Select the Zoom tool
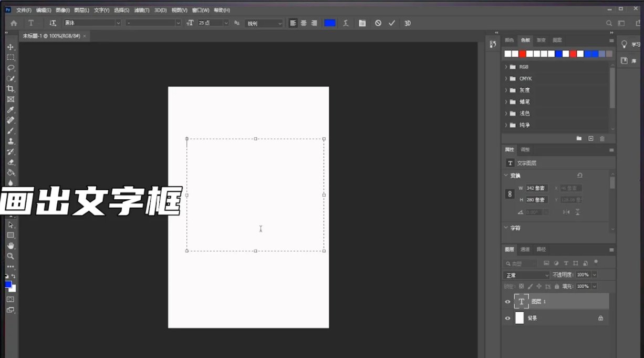 (11, 256)
